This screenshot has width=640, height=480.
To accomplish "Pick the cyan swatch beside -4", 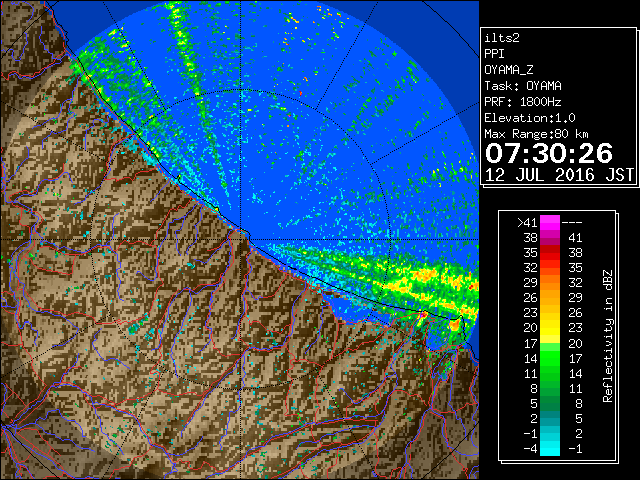I will (x=550, y=449).
